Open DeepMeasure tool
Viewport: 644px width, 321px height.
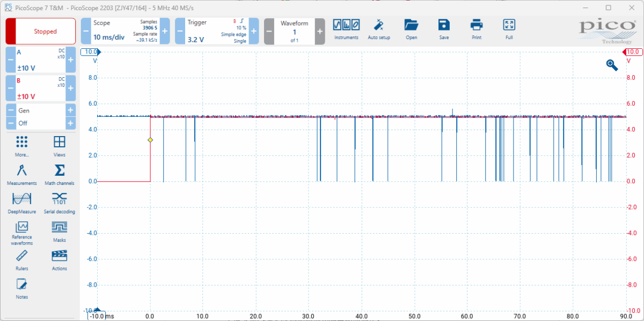pyautogui.click(x=22, y=203)
